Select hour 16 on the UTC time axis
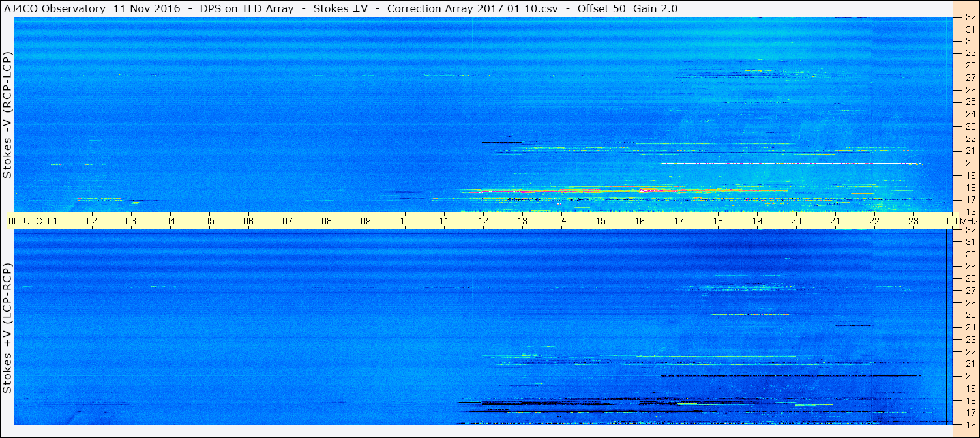Viewport: 980px width, 438px height. [640, 221]
